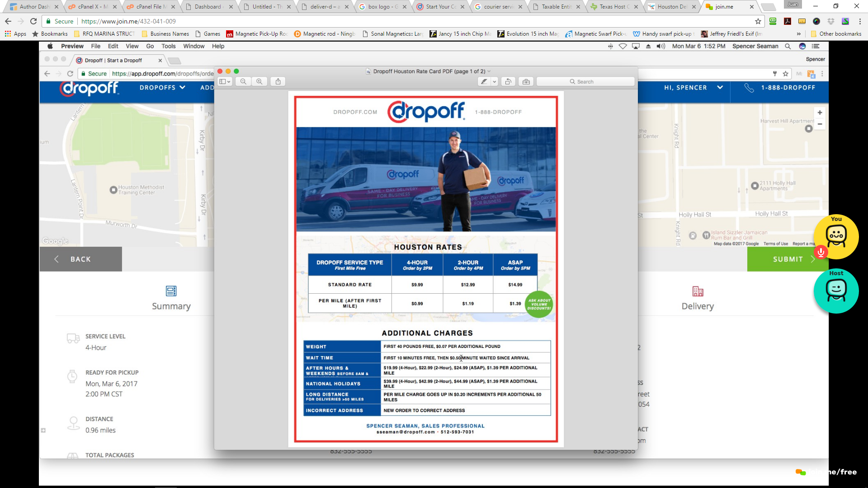
Task: Switch to the 'box logo' browser tab
Action: click(382, 7)
